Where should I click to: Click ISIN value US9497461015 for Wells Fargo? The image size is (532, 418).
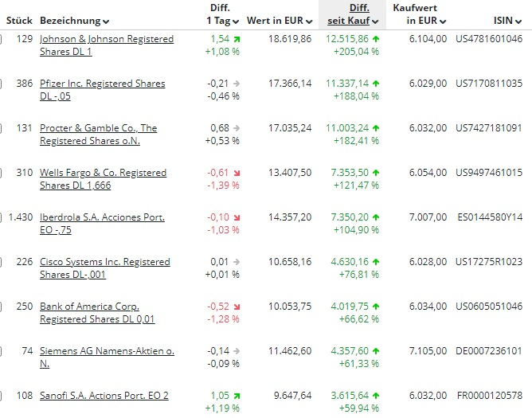point(488,173)
